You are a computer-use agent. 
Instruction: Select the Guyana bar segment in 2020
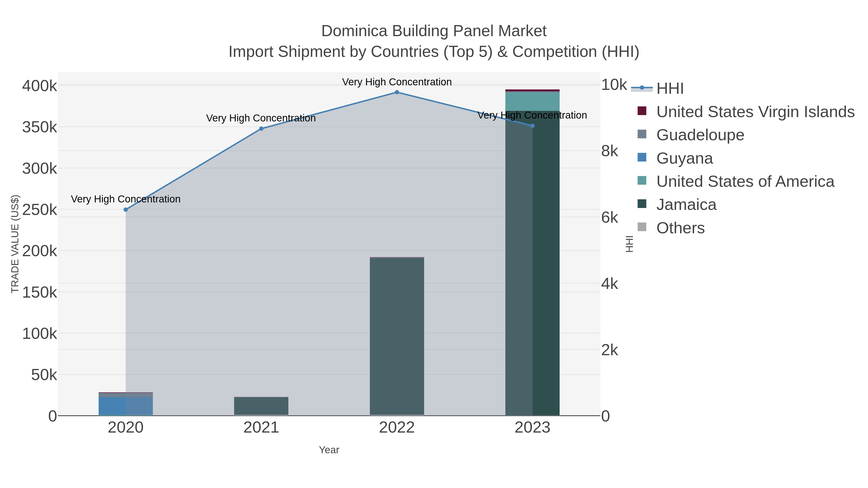coord(126,406)
